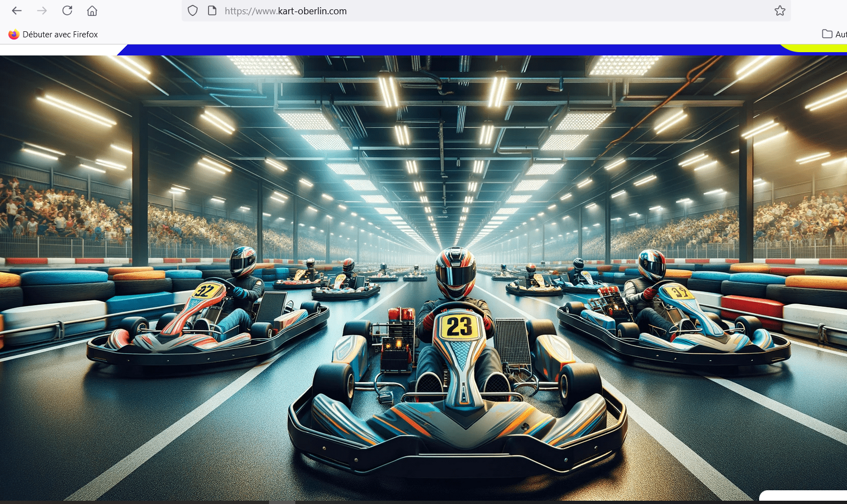Click the yellow number 23 plate
Viewport: 847px width, 504px height.
459,327
